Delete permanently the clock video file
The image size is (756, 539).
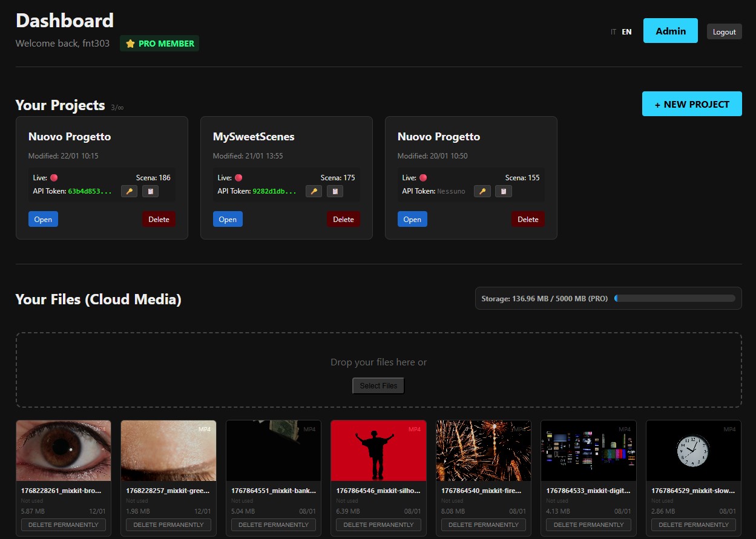693,524
